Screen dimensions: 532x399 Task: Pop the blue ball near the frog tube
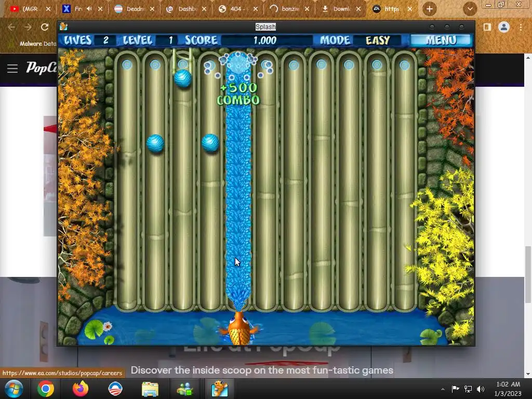(183, 79)
